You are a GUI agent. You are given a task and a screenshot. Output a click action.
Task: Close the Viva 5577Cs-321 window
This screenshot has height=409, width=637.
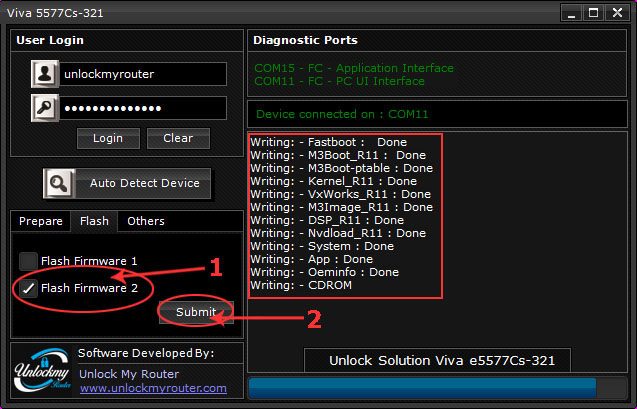coord(618,13)
